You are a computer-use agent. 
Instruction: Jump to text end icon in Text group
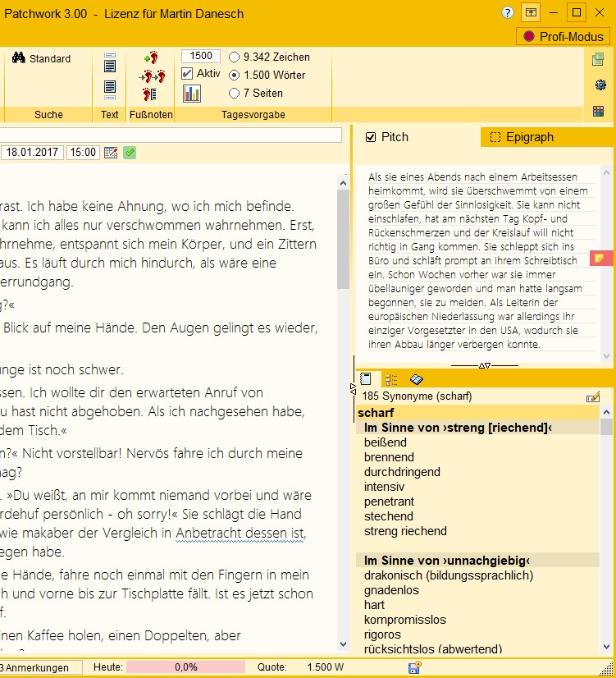pyautogui.click(x=110, y=90)
